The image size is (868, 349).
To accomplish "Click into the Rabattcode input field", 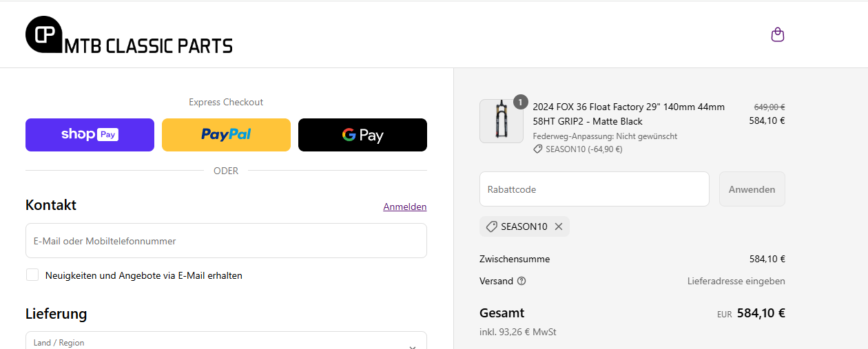I will click(x=594, y=189).
